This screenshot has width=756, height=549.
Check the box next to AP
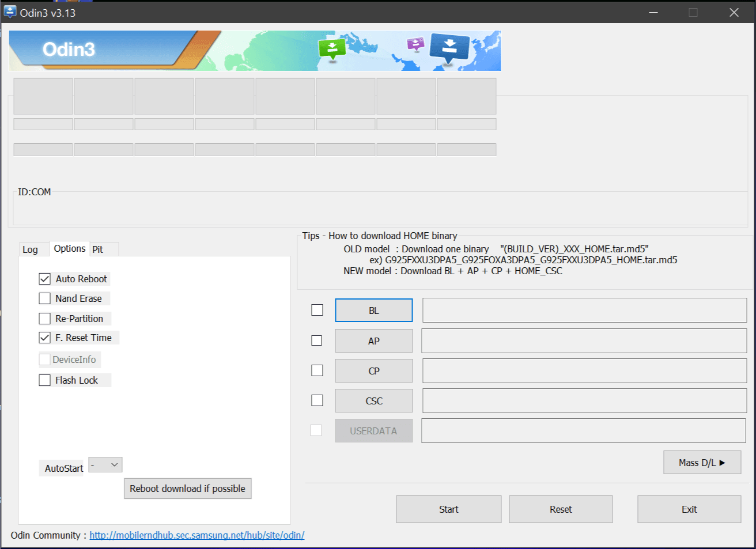(316, 340)
